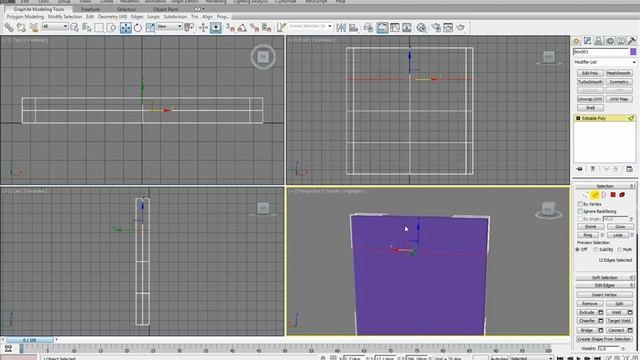Enable the By Angle checkbox
640x360 pixels.
[x=580, y=219]
